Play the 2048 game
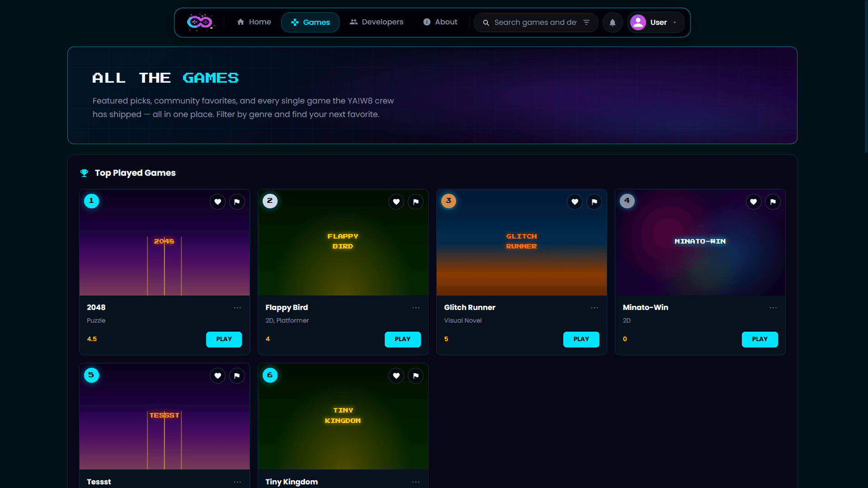Image resolution: width=868 pixels, height=488 pixels. 224,339
